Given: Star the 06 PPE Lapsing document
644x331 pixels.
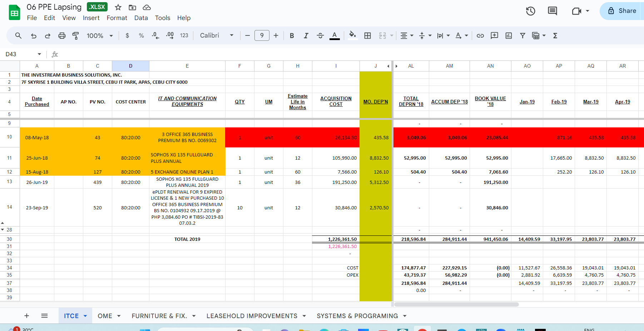Looking at the screenshot, I should pos(118,7).
